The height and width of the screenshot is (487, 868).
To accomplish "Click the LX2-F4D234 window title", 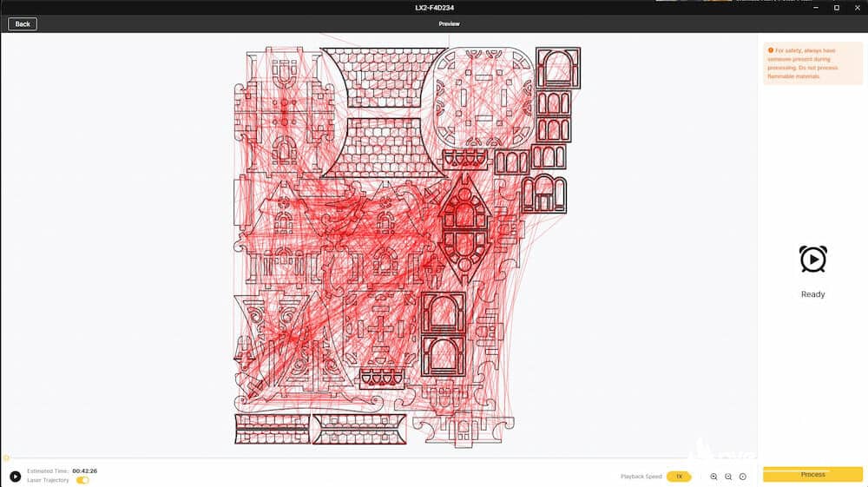I will 435,8.
